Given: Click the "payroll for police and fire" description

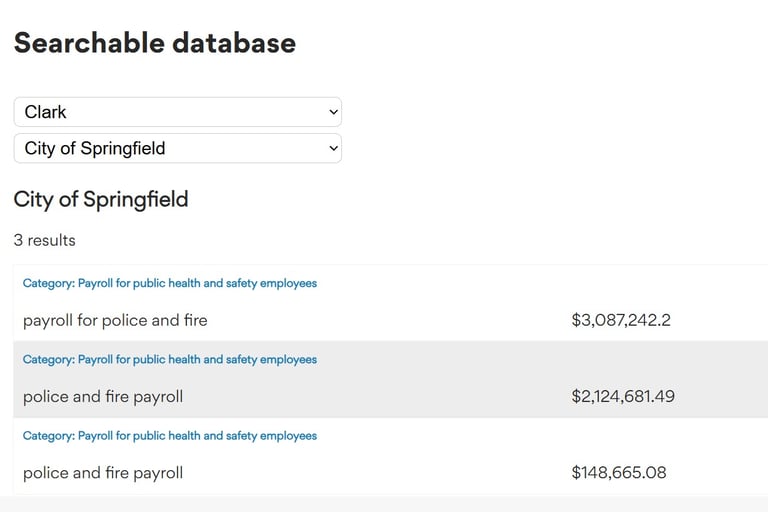Looking at the screenshot, I should [x=115, y=320].
